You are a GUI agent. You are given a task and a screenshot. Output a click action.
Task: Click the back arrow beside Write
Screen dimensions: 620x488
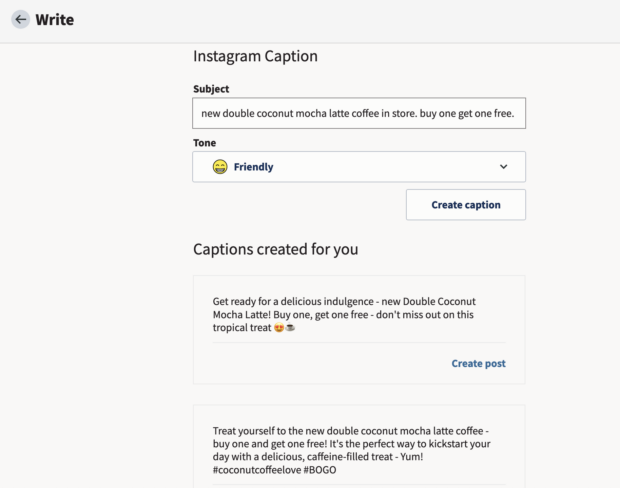tap(20, 20)
